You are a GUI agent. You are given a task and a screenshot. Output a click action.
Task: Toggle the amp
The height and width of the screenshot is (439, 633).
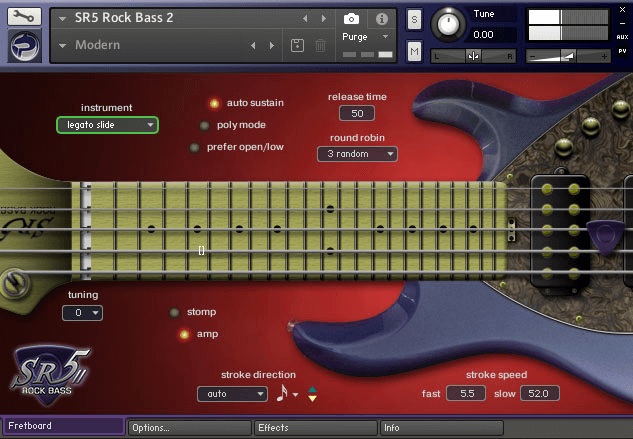click(x=184, y=334)
